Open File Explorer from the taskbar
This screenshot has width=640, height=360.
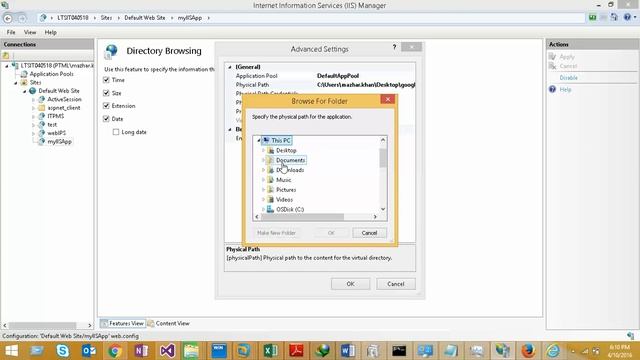191,351
